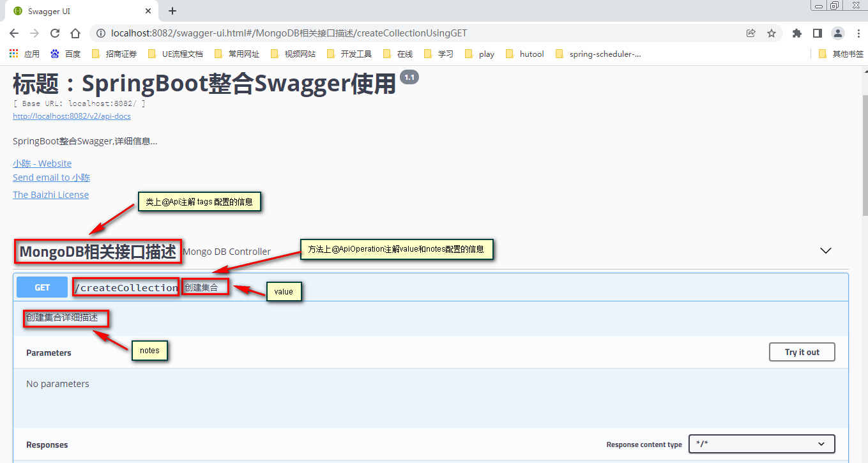Image resolution: width=868 pixels, height=463 pixels.
Task: Bookmark this page with the star icon
Action: tap(772, 33)
